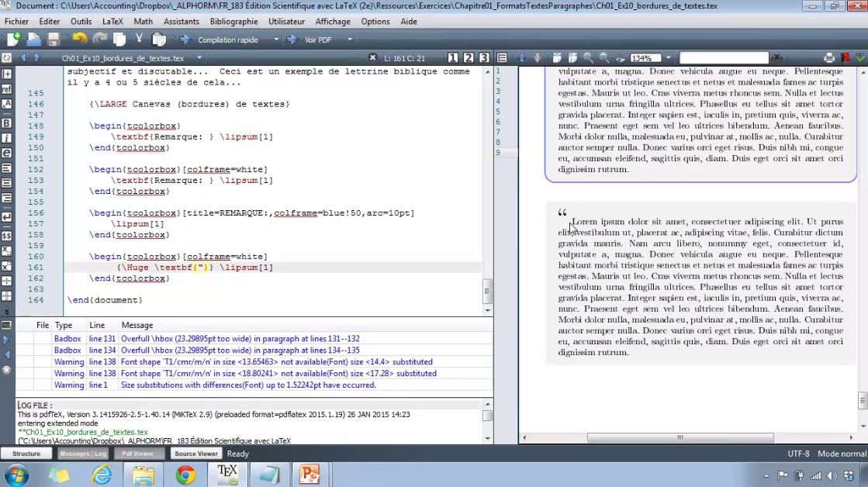Open the Ch01_Ex10_bordures_de_textes.tex tab dropdown
Viewport: 868px width, 487px height.
(198, 57)
